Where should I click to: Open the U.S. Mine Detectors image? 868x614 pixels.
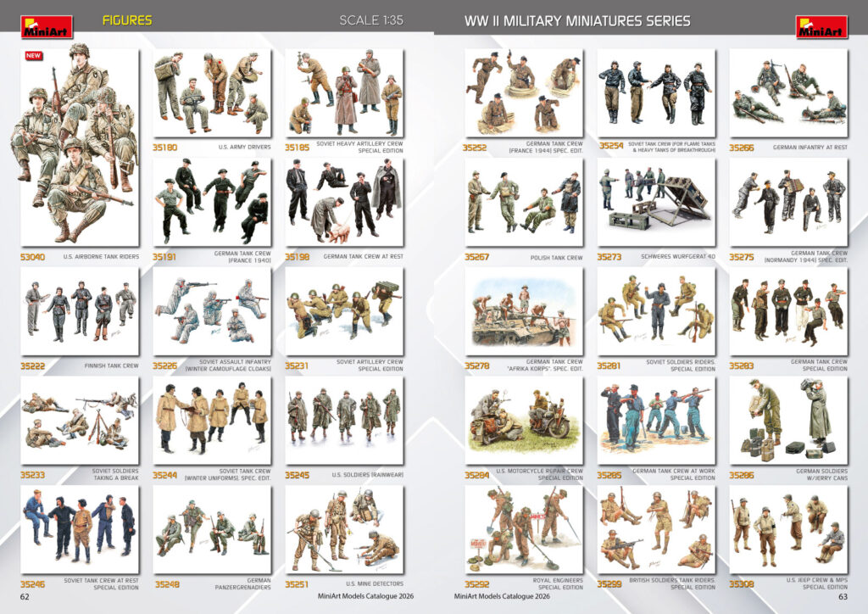pos(344,529)
